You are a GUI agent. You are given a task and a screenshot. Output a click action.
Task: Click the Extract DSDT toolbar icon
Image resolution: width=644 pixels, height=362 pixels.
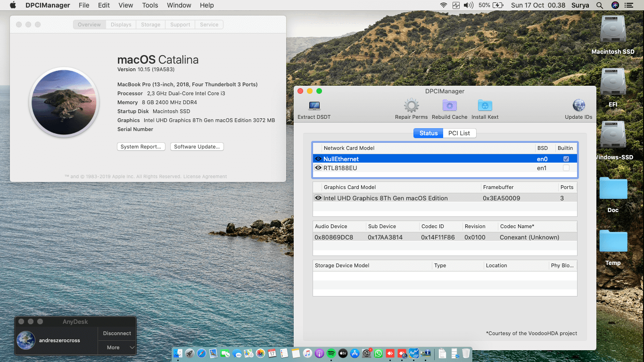click(x=314, y=106)
